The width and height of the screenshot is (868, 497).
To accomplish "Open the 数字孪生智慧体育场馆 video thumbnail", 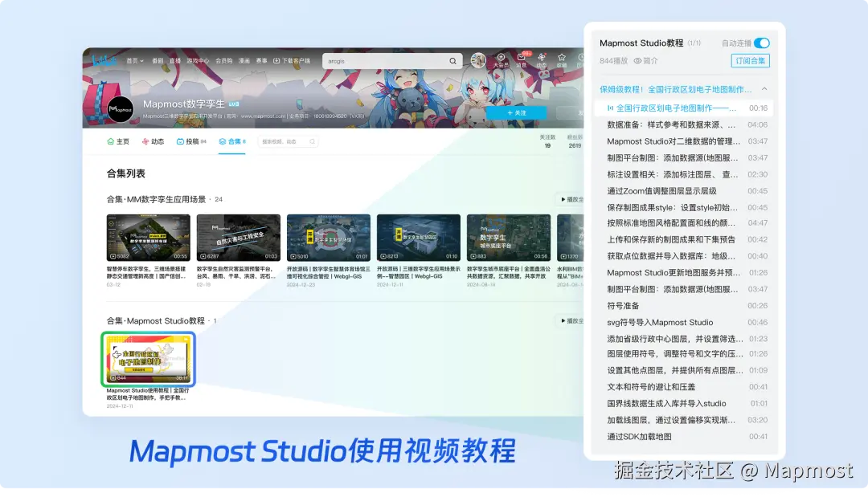I will click(x=328, y=238).
